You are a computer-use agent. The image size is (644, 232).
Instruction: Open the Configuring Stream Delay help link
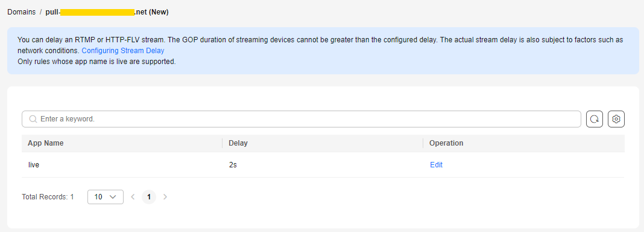(123, 51)
